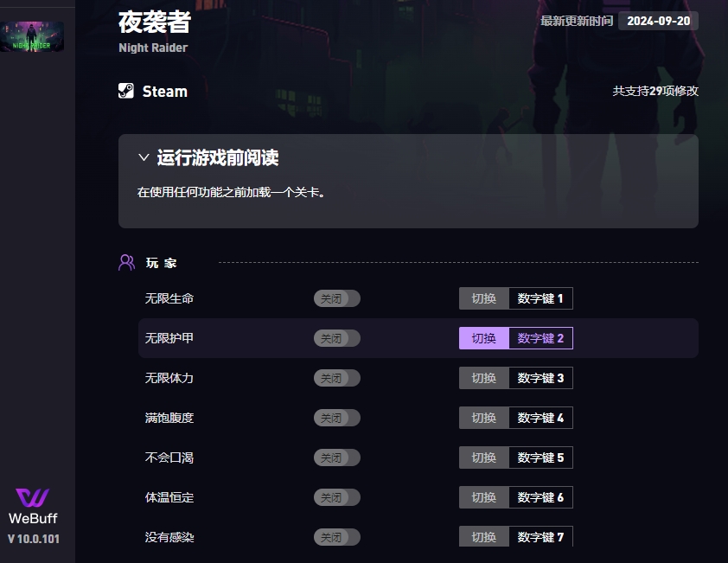Click the 数字键 1 hotkey field

coord(541,298)
